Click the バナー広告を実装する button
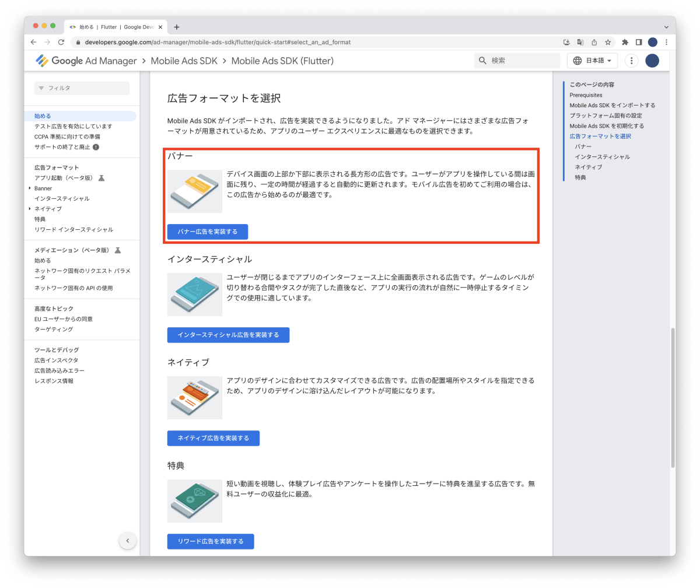Screen dimensions: 700x588 tap(208, 232)
